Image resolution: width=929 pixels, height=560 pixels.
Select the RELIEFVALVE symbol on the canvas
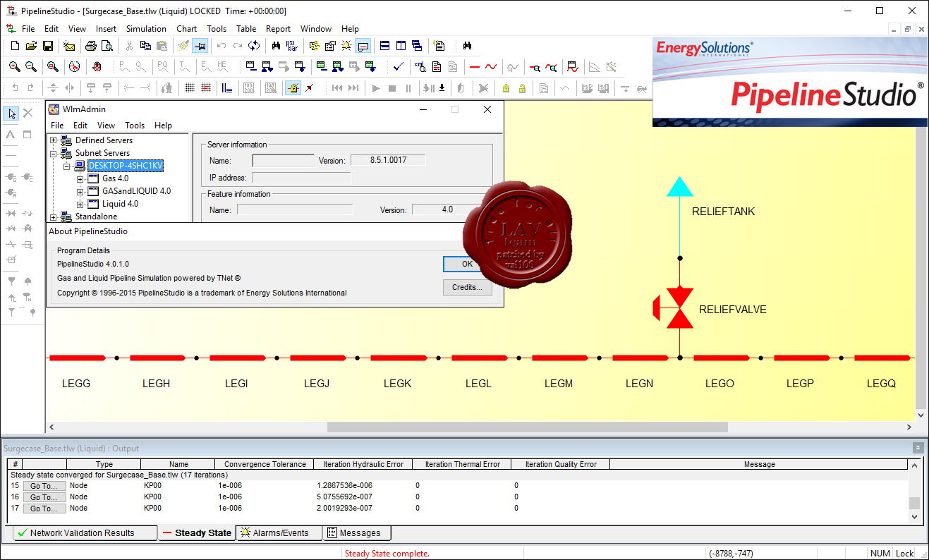point(674,308)
